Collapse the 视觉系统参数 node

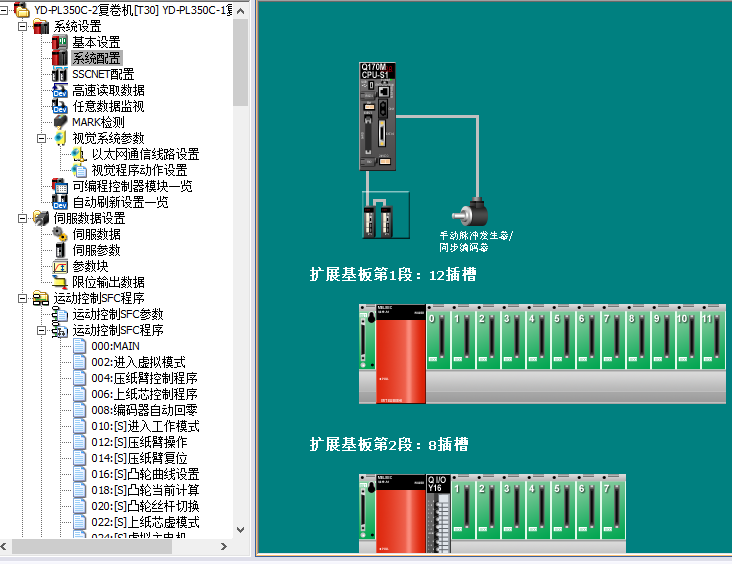pyautogui.click(x=42, y=138)
